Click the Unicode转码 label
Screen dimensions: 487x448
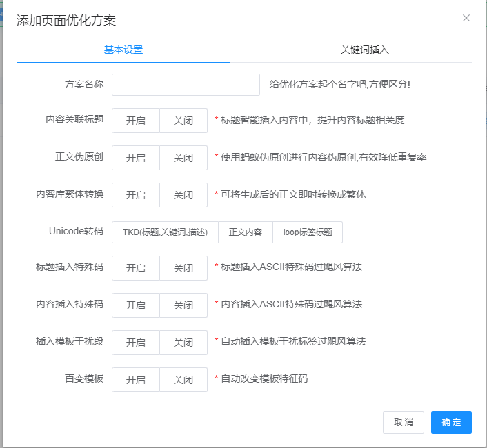(x=76, y=231)
